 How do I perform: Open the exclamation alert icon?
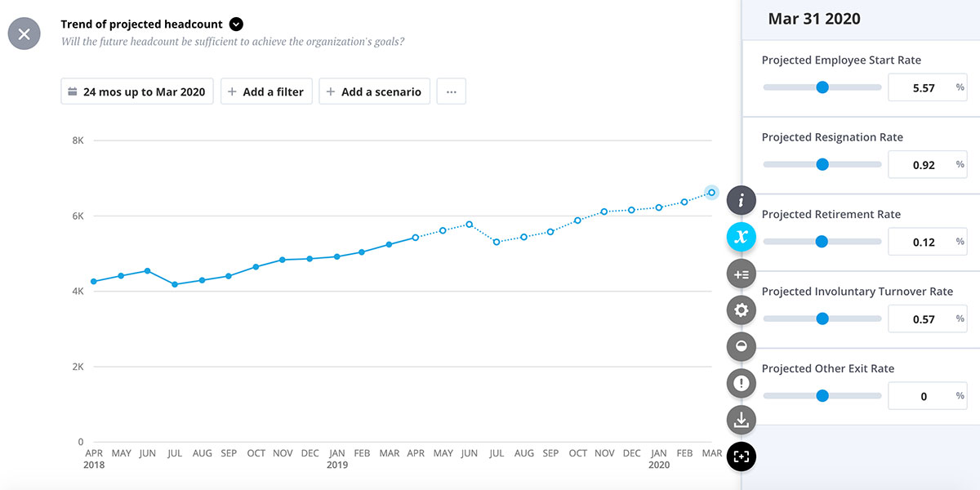pyautogui.click(x=741, y=383)
